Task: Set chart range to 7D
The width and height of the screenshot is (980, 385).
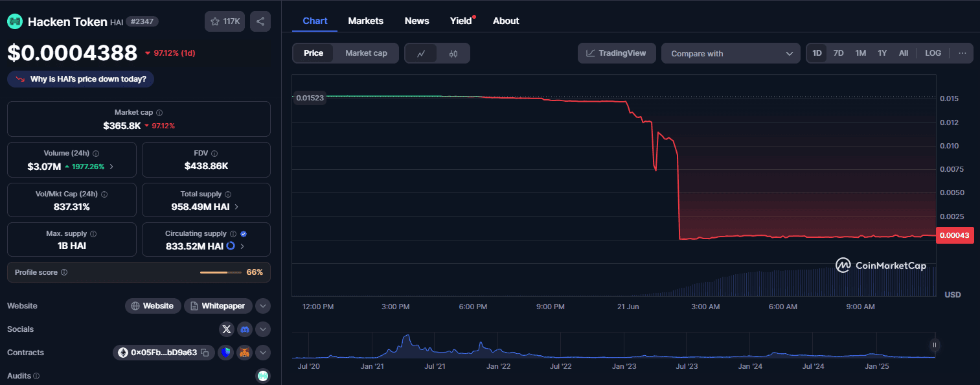Action: [838, 53]
